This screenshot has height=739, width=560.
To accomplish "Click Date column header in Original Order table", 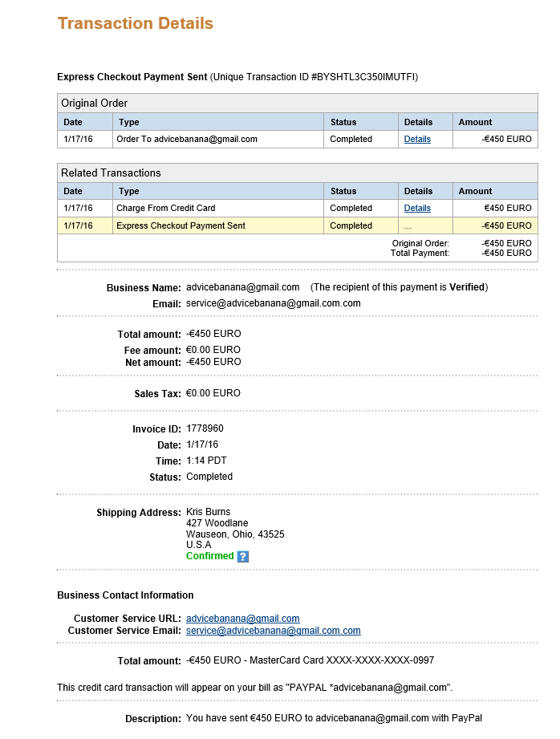I will (73, 122).
